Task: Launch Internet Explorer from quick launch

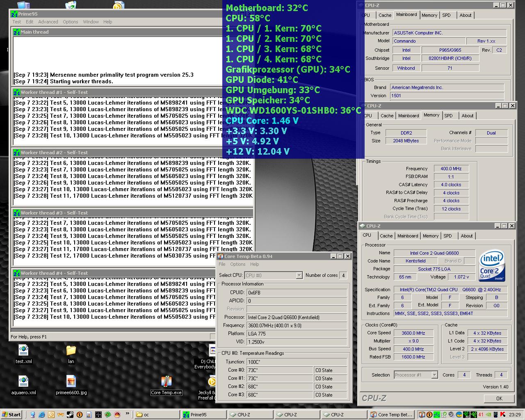Action: click(x=42, y=415)
